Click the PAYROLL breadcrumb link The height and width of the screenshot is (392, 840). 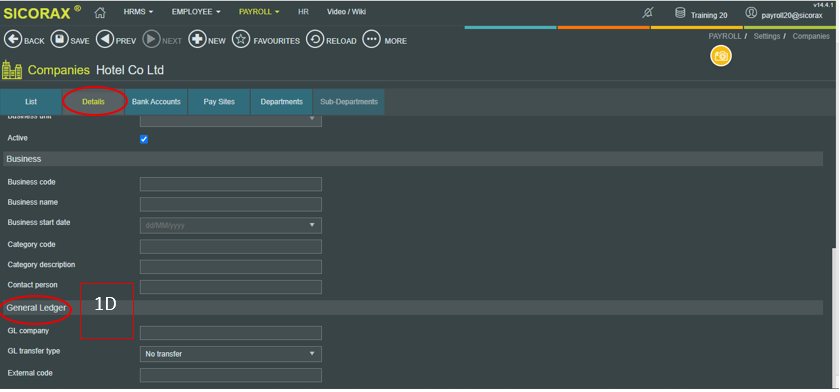[725, 36]
